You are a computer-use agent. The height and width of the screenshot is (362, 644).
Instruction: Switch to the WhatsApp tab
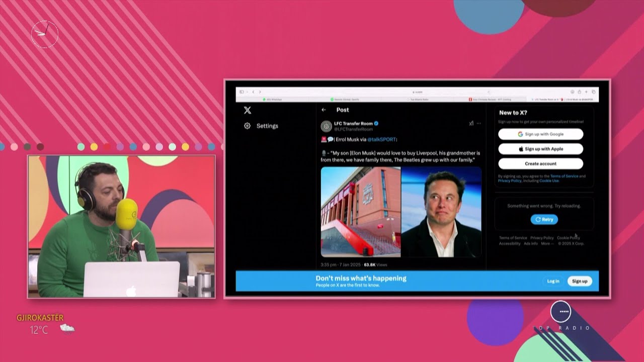[272, 100]
